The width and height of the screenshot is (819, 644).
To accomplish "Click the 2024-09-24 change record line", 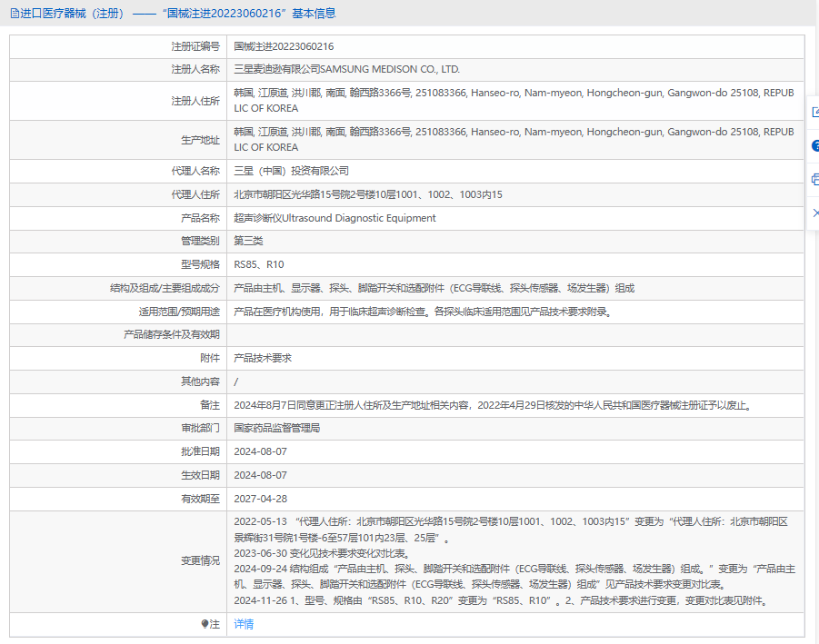I will tap(514, 576).
